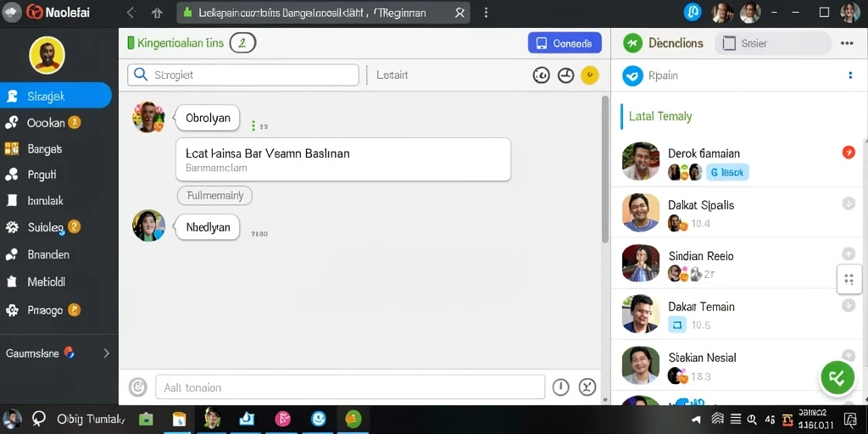Open the Stakian Nesial contact
Viewport: 868px width, 434px height.
coord(738,364)
